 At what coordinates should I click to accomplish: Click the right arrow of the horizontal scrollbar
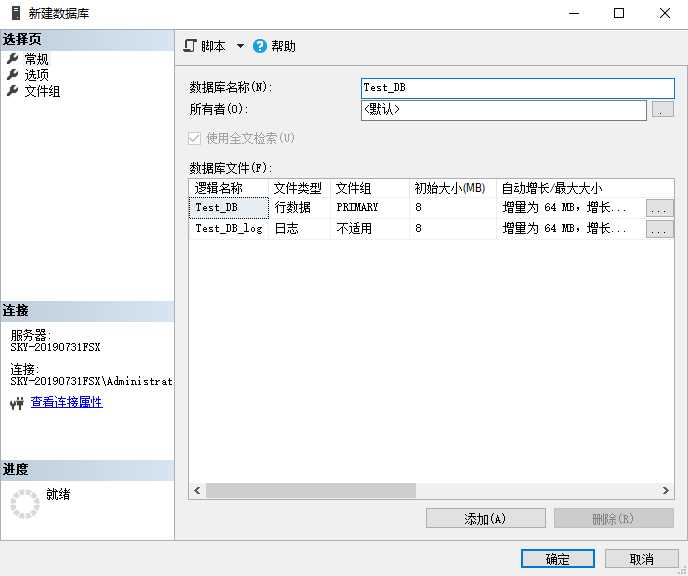pos(666,490)
